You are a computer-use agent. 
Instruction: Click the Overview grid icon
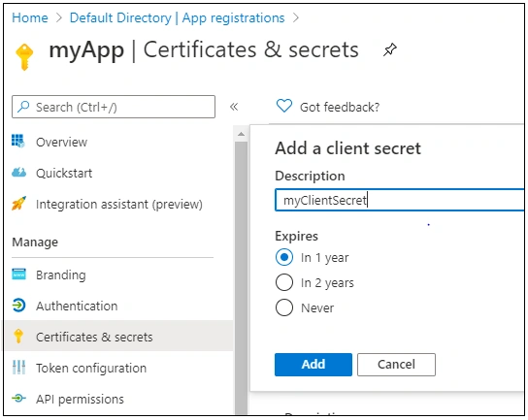tap(18, 142)
